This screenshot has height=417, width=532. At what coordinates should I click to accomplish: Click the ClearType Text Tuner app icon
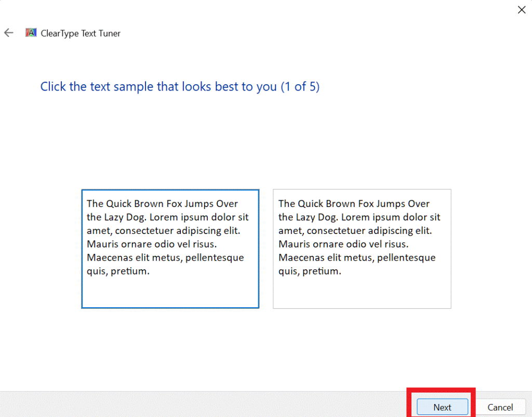click(31, 33)
